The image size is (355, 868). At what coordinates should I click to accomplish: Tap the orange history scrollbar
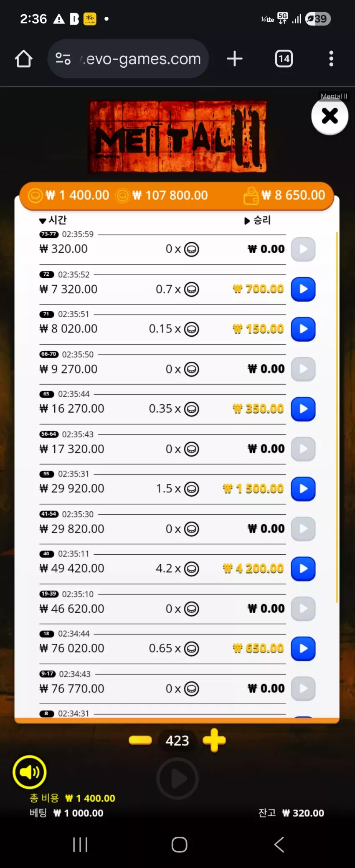tap(337, 417)
